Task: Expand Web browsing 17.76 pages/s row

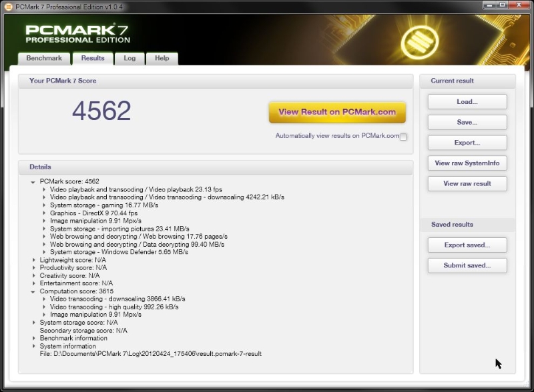Action: (x=44, y=237)
